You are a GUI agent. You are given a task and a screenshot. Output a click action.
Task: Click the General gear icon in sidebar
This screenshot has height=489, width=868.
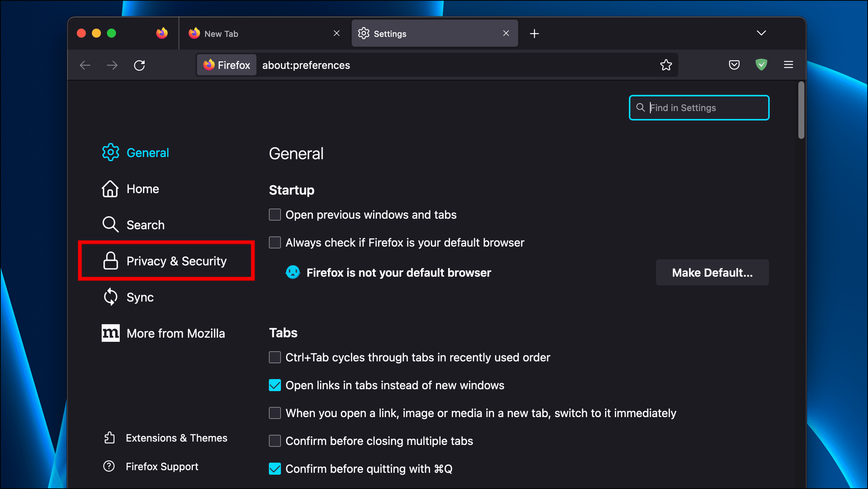click(x=111, y=152)
